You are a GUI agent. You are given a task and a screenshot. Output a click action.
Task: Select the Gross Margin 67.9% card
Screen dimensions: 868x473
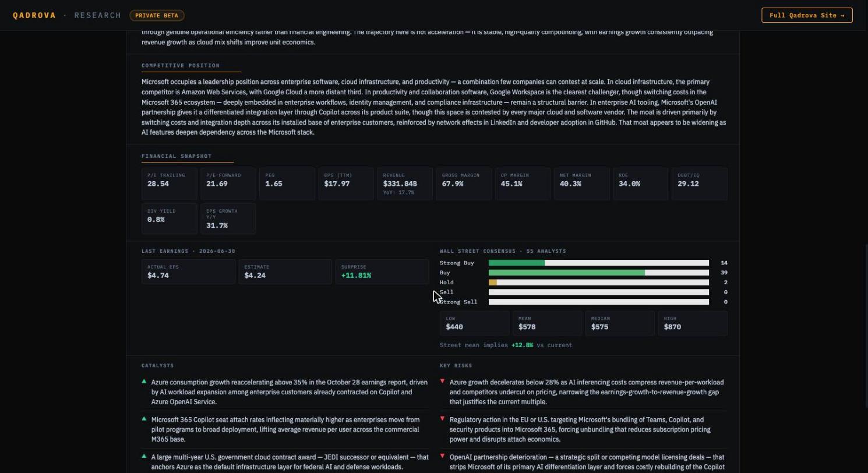pos(464,184)
